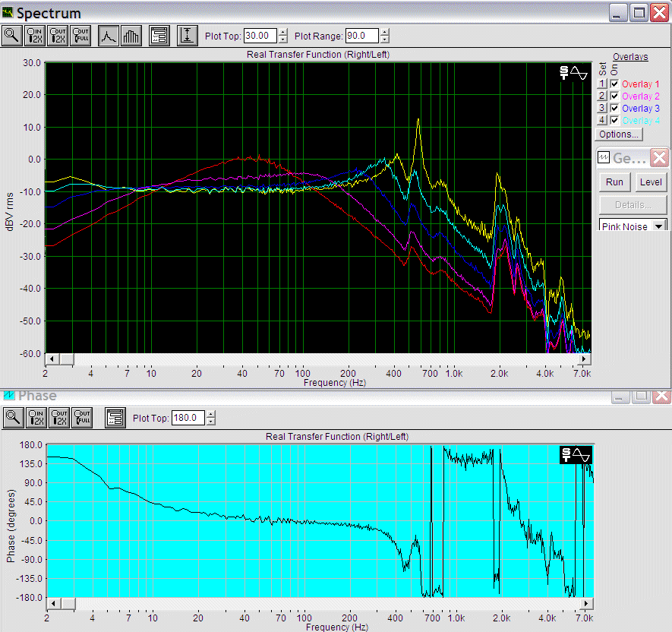Screen dimensions: 672x632
Task: Click the 'Overlays' heading text
Action: [630, 57]
